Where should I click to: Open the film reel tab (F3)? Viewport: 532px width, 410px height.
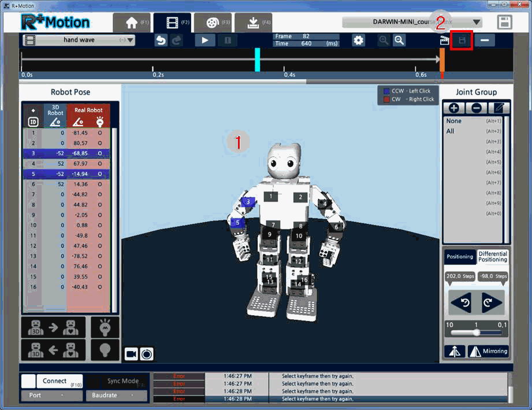pyautogui.click(x=213, y=23)
